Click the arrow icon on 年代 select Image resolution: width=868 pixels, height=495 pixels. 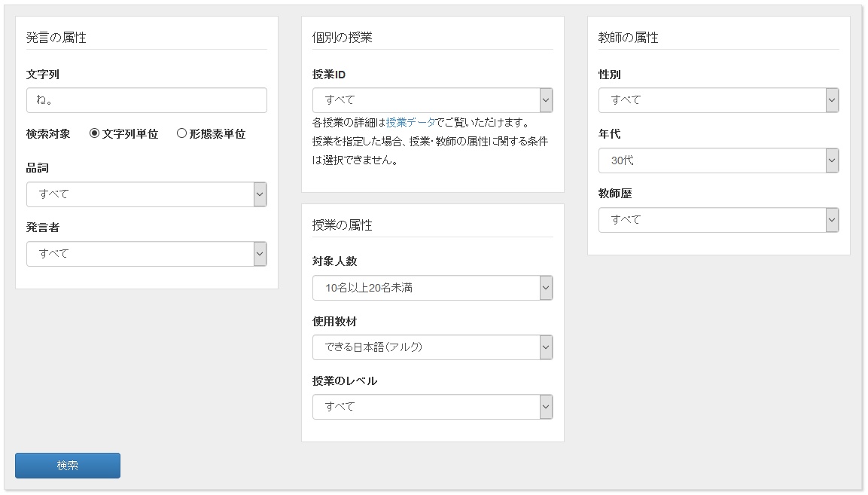click(x=832, y=160)
